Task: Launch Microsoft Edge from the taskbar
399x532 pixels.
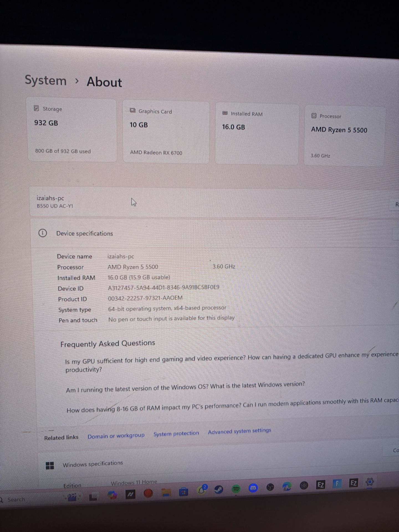Action: point(287,486)
